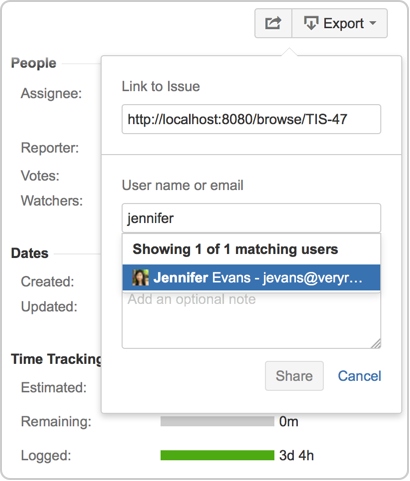
Task: Click the Export download icon
Action: coord(311,23)
